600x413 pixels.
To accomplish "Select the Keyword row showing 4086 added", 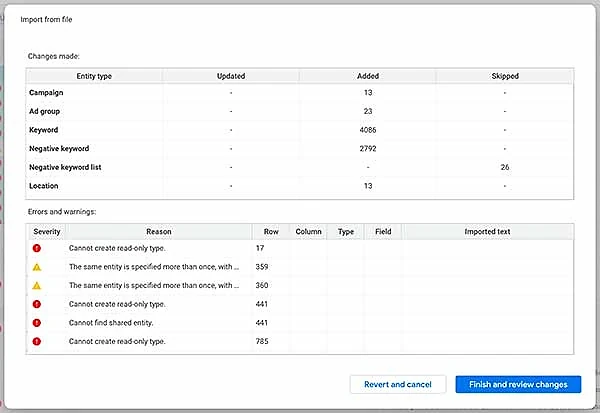I will (x=300, y=130).
